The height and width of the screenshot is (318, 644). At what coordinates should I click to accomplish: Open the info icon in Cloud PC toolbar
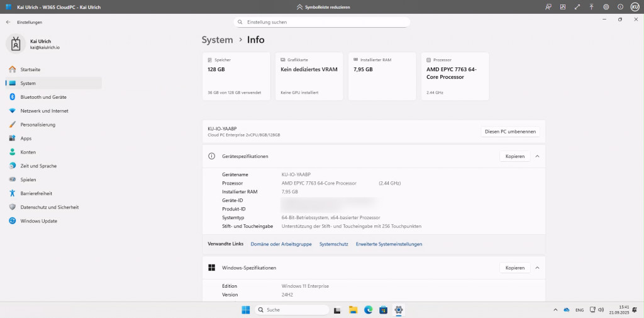coord(620,7)
